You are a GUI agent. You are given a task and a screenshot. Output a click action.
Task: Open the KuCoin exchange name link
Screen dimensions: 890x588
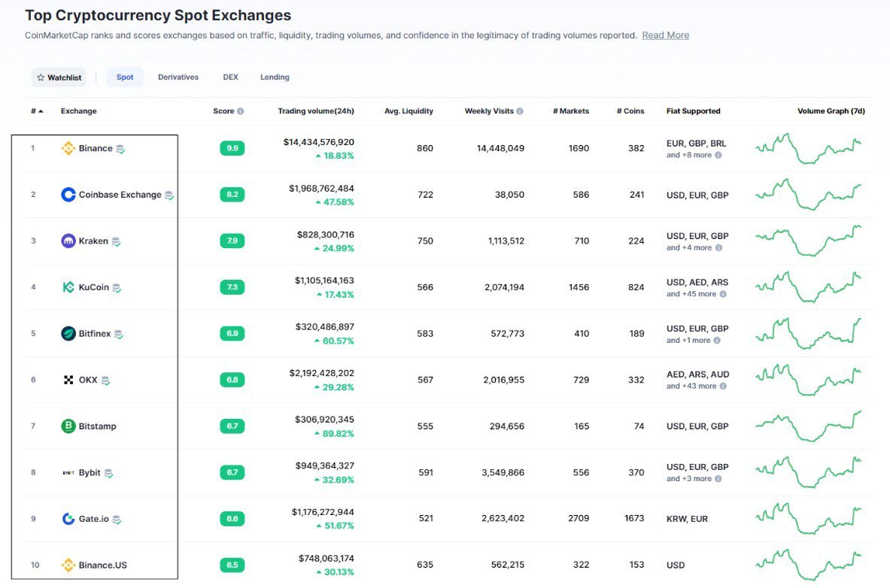93,287
